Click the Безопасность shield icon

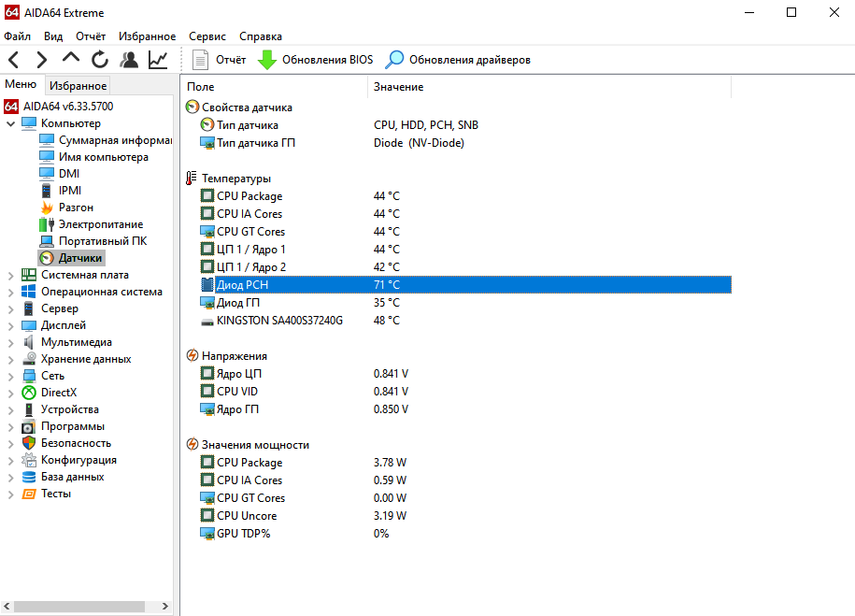29,443
